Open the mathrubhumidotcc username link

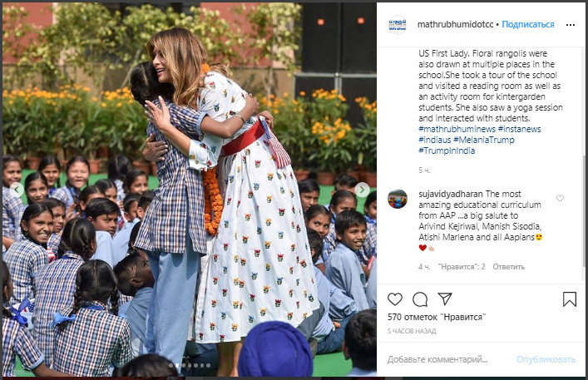455,24
